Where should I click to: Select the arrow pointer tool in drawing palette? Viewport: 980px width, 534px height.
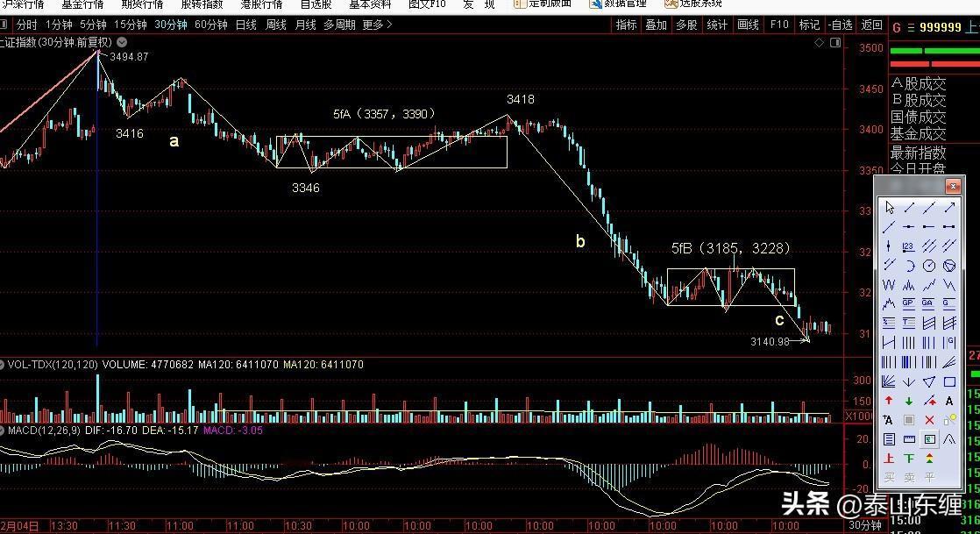click(888, 207)
